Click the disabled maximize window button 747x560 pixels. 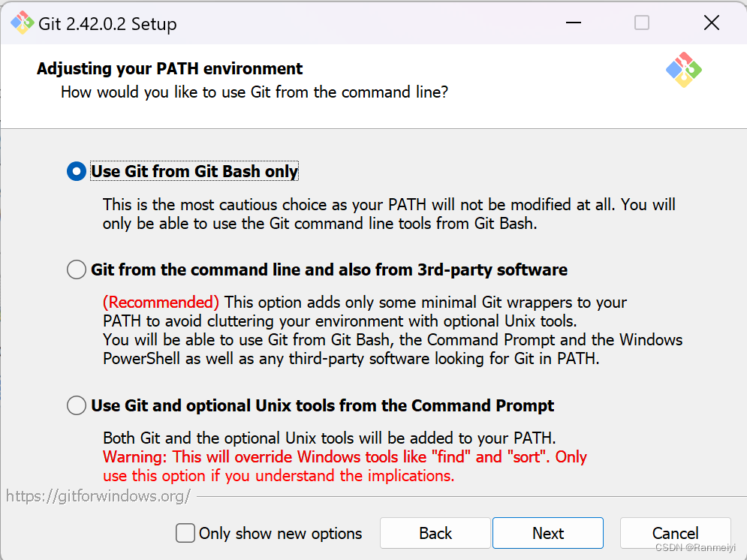point(642,23)
